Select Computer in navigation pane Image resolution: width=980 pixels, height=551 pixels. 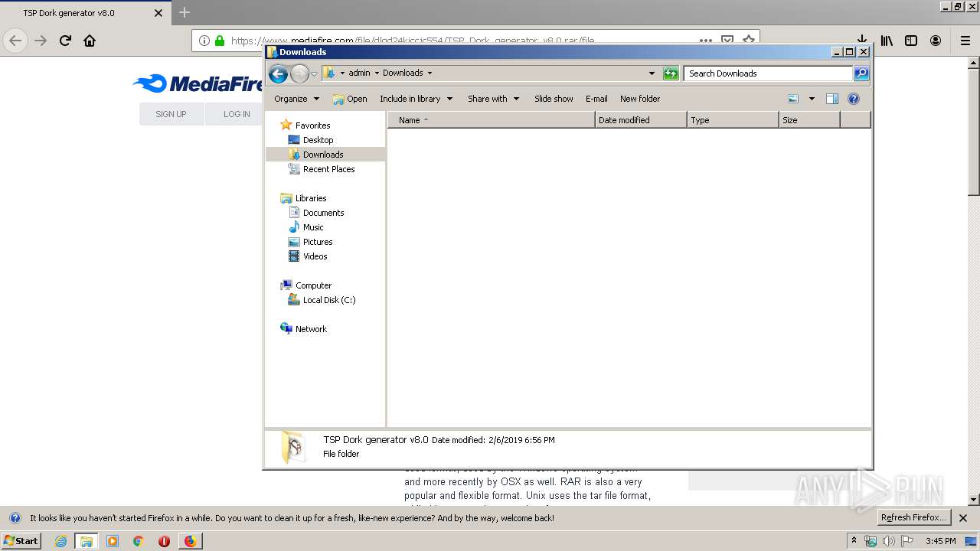pos(313,285)
